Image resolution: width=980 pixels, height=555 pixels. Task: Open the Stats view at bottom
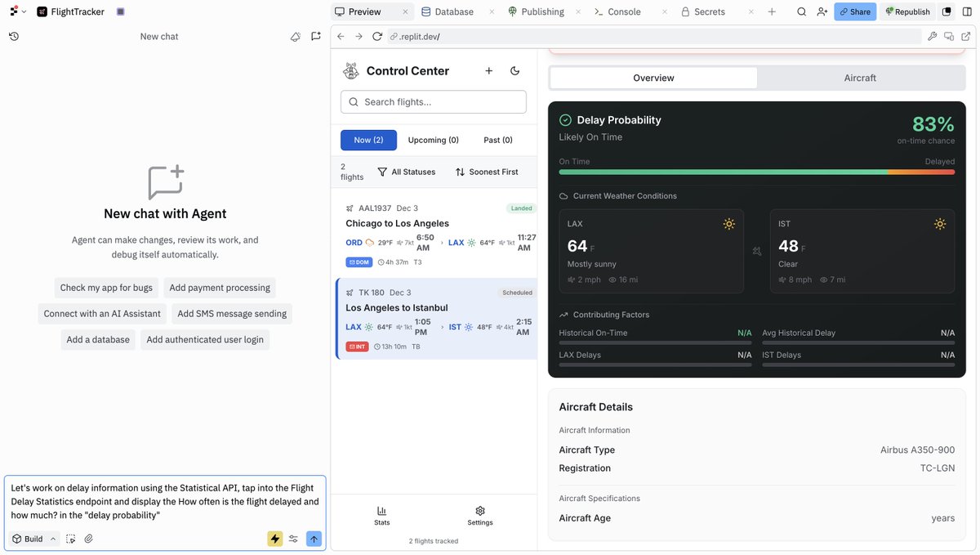point(382,516)
